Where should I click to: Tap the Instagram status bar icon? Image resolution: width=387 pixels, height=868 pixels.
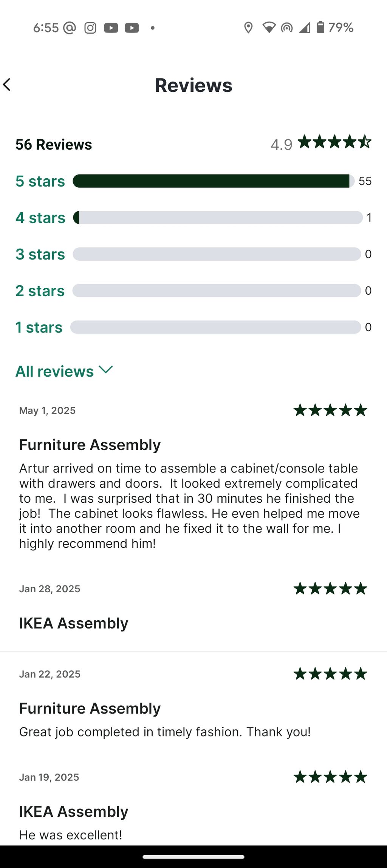90,28
